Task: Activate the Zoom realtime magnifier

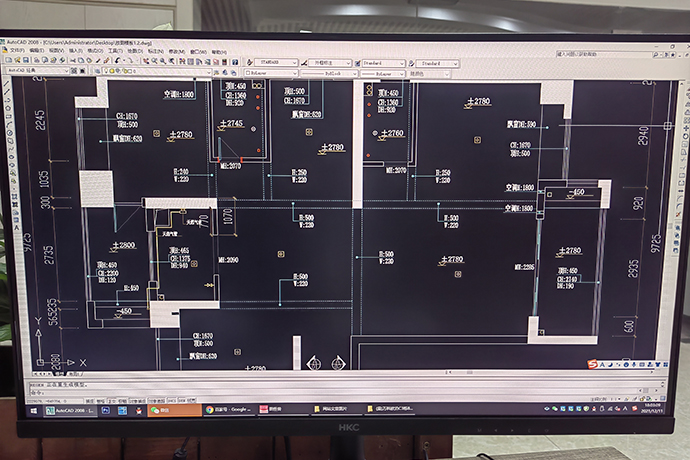Action: point(155,61)
